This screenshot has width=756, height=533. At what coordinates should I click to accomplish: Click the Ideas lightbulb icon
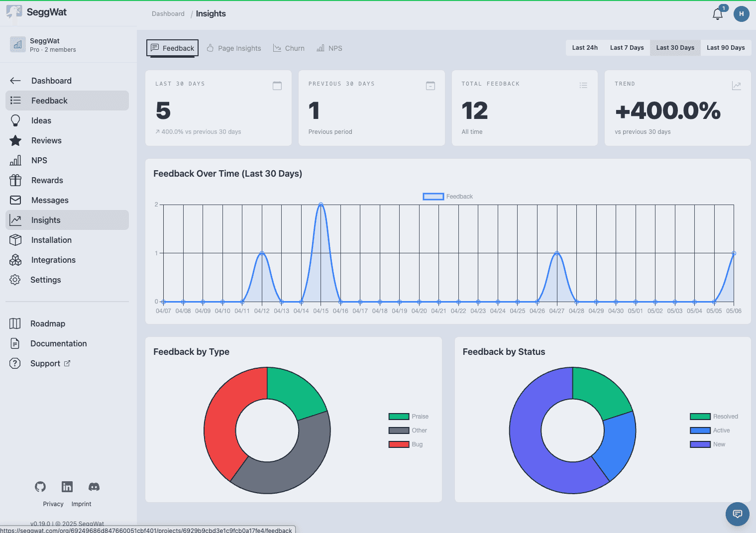(x=15, y=120)
